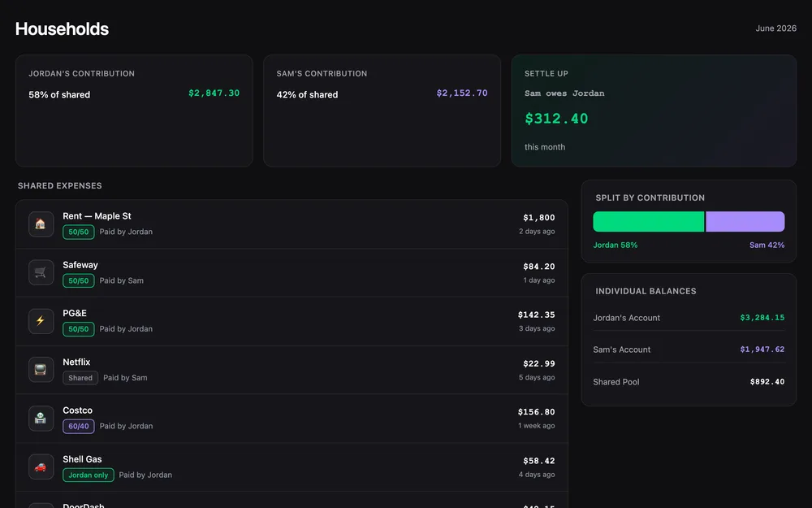
Task: Click the $156.80 Costco amount
Action: [536, 412]
